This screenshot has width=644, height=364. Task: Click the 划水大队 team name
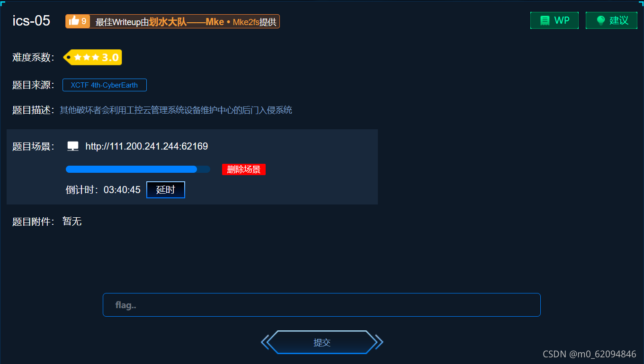pos(168,22)
